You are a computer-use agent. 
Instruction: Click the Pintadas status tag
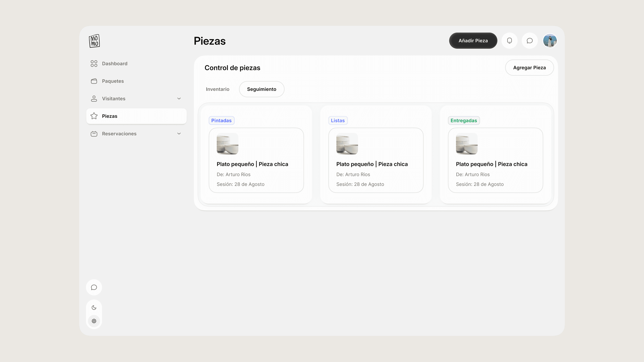click(221, 120)
